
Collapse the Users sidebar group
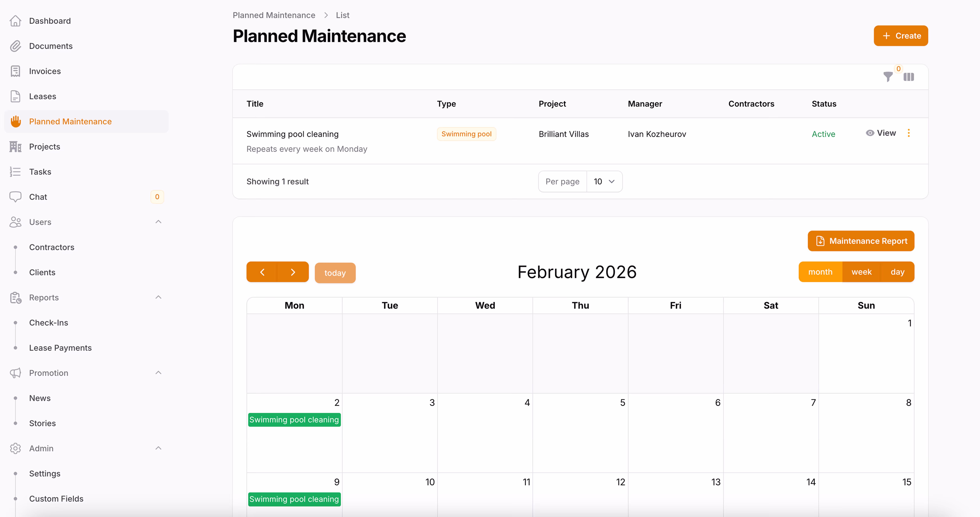coord(158,222)
